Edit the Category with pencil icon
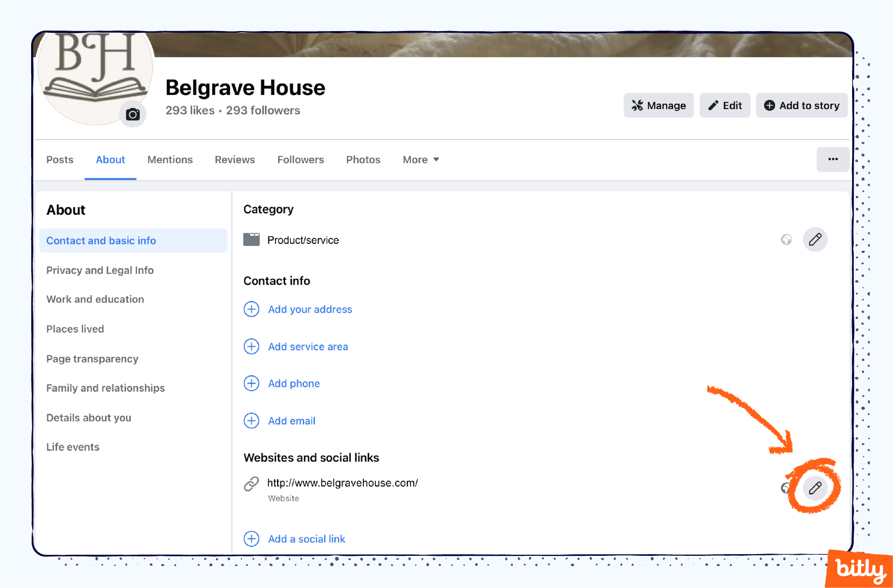This screenshot has width=893, height=588. coord(815,239)
